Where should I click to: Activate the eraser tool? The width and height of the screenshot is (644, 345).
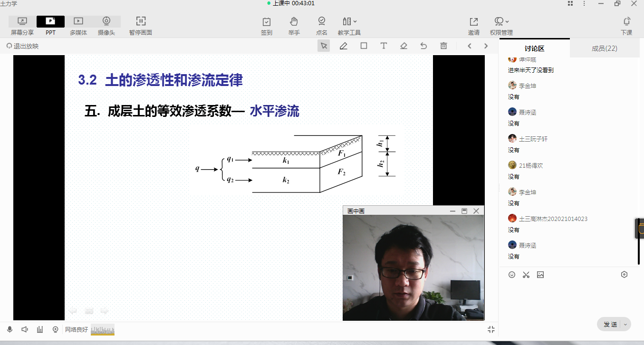(x=404, y=46)
